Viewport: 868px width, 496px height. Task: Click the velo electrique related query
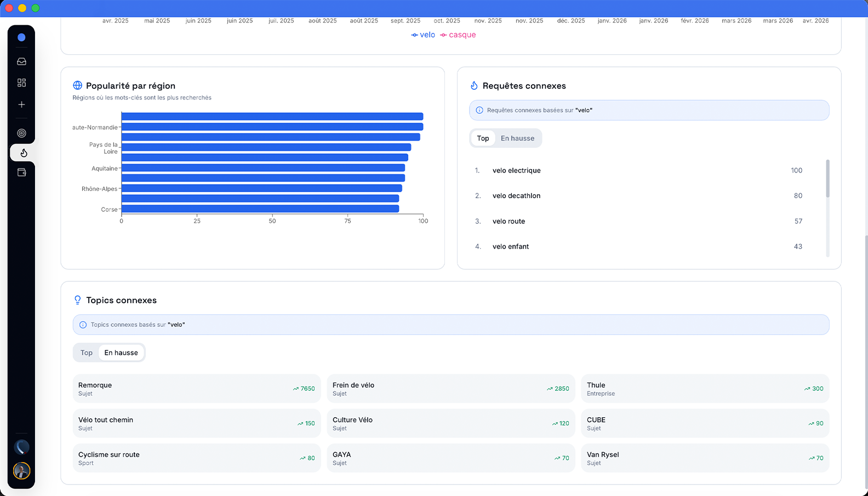coord(516,171)
